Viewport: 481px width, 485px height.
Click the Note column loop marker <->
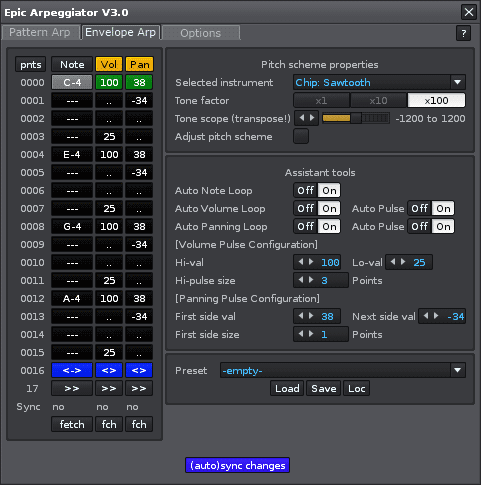point(72,370)
